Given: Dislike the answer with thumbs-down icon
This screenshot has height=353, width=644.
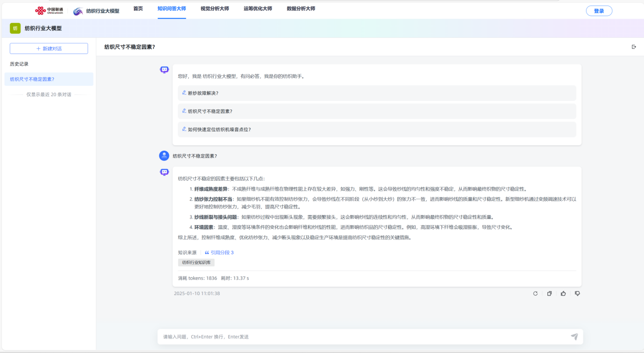Looking at the screenshot, I should [577, 293].
